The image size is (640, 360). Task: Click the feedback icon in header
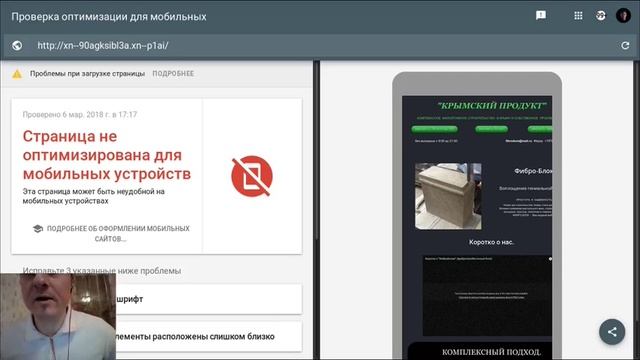[541, 16]
